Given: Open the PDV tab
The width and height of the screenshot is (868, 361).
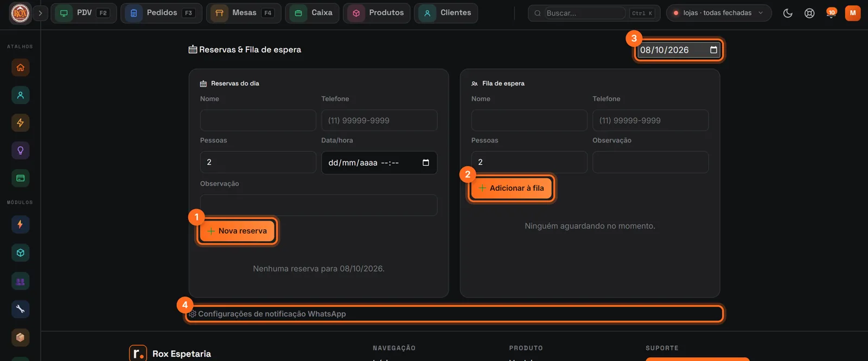Looking at the screenshot, I should coord(84,13).
